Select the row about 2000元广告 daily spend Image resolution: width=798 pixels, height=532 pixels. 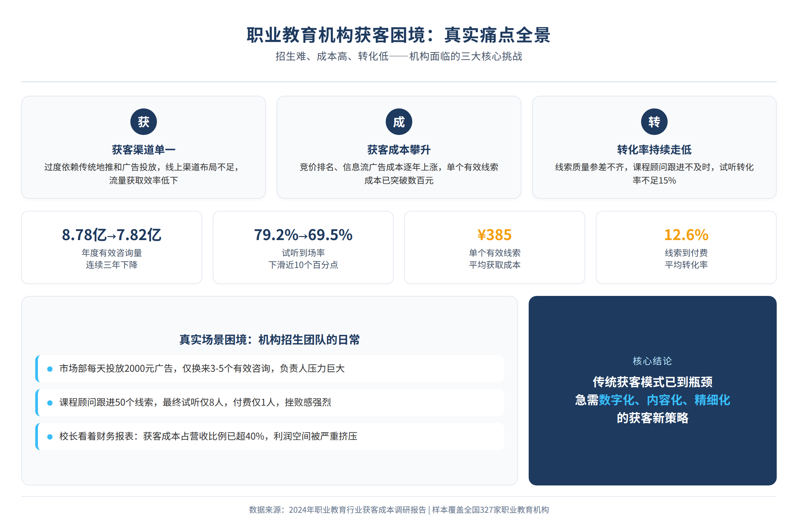coord(270,369)
